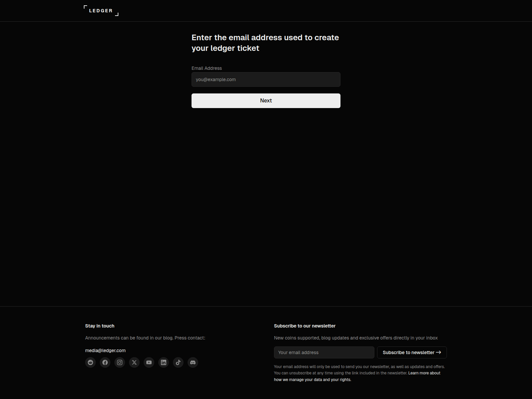532x399 pixels.
Task: Select the 'Stay in touch' heading
Action: pos(100,326)
